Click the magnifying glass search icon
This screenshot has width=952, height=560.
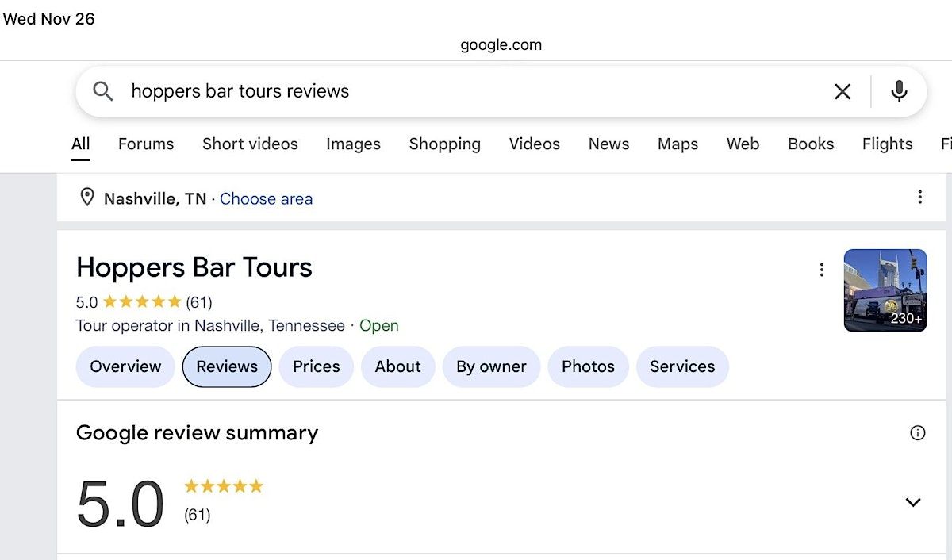pyautogui.click(x=103, y=91)
